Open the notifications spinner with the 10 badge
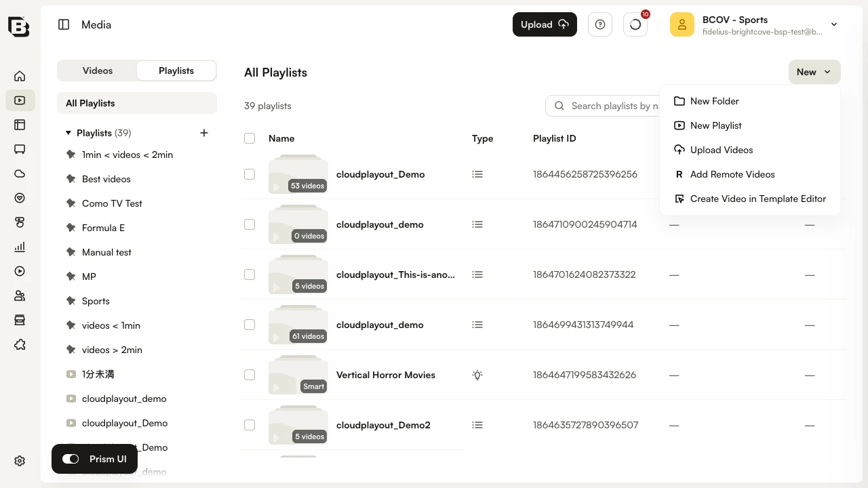The height and width of the screenshot is (488, 868). pyautogui.click(x=635, y=24)
